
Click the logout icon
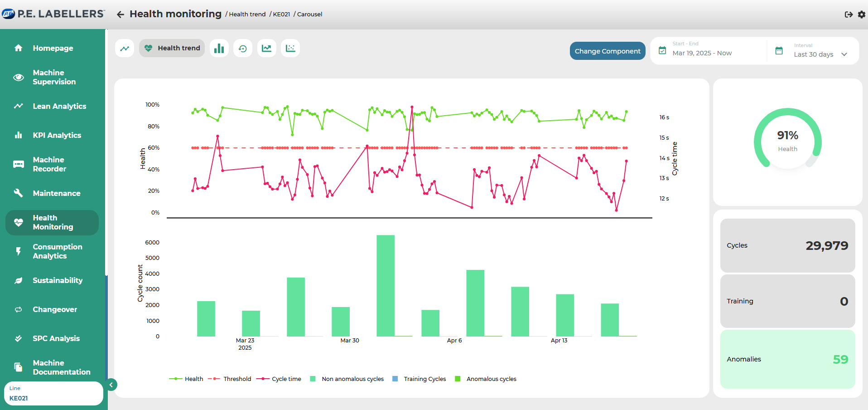click(849, 15)
